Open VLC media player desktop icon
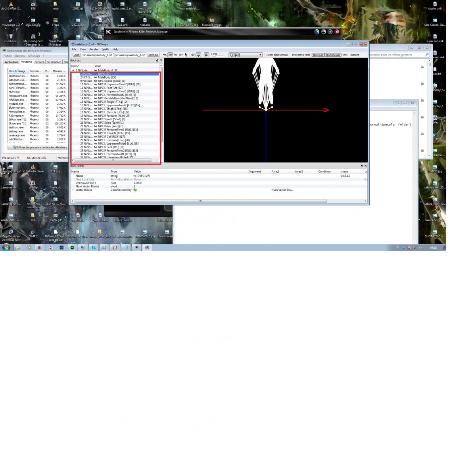Image resolution: width=476 pixels, height=476 pixels. 33,167
